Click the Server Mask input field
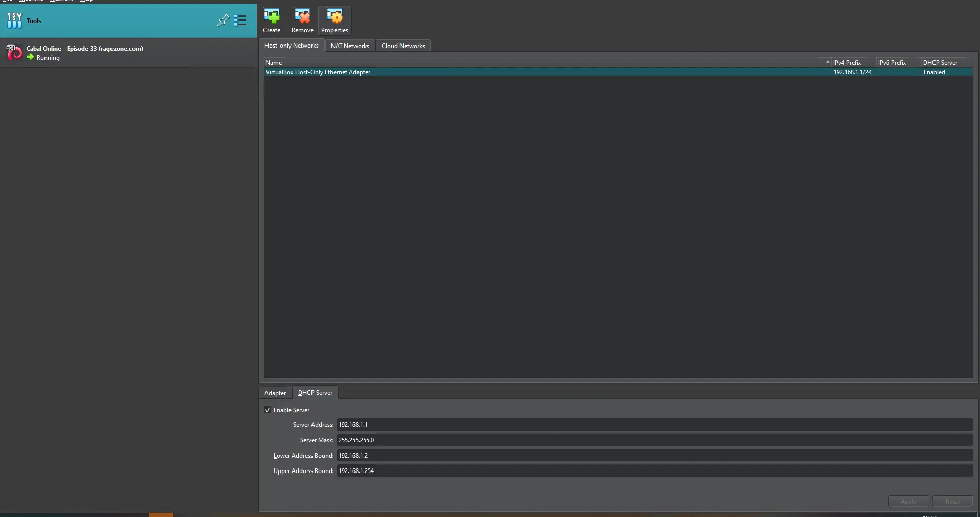The image size is (980, 517). pyautogui.click(x=655, y=440)
